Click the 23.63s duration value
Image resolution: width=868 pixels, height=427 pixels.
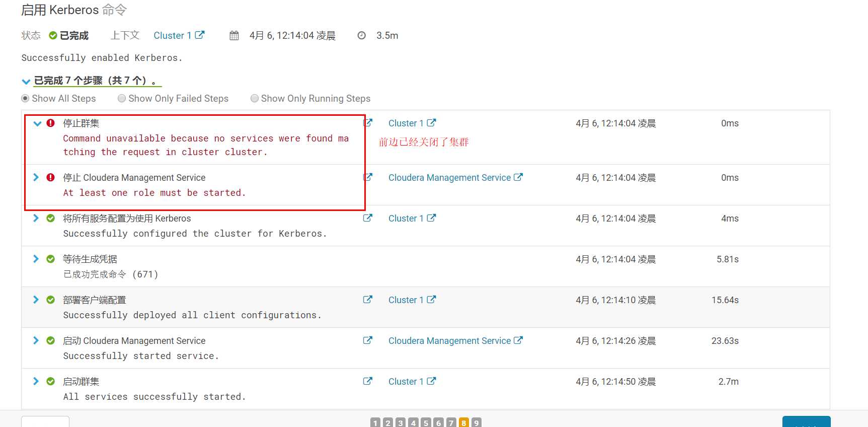[725, 340]
